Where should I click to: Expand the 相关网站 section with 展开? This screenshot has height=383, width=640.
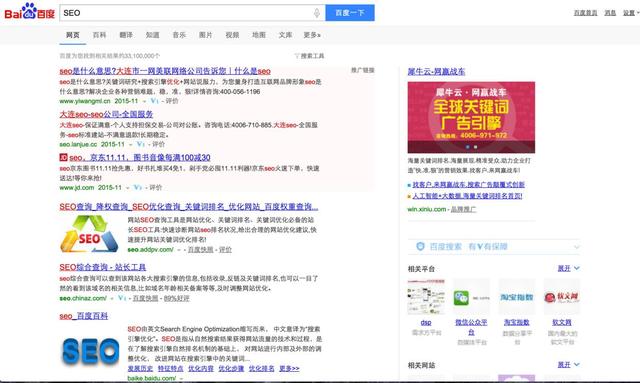pos(569,365)
